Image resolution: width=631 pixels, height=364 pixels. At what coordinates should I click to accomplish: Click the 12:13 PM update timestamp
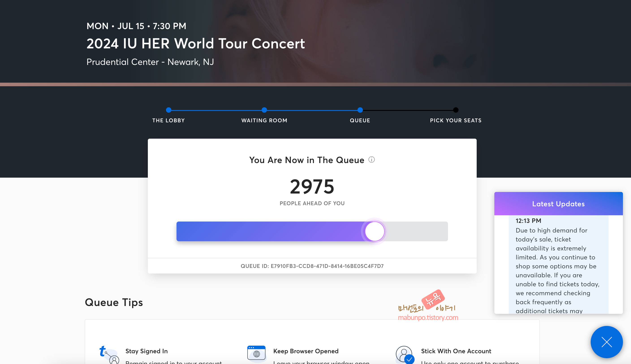528,221
